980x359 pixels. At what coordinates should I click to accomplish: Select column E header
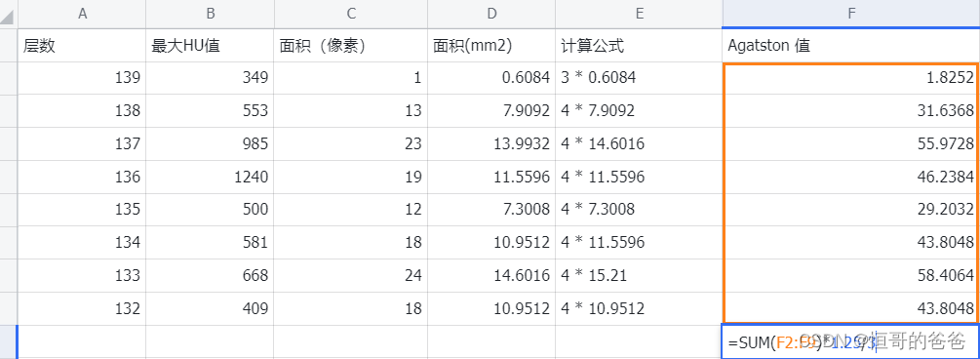coord(640,14)
